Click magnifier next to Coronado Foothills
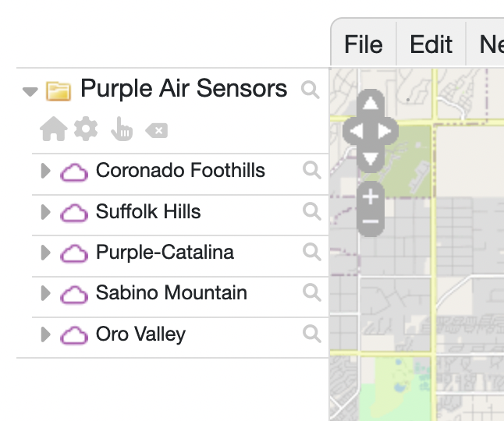 [x=312, y=171]
